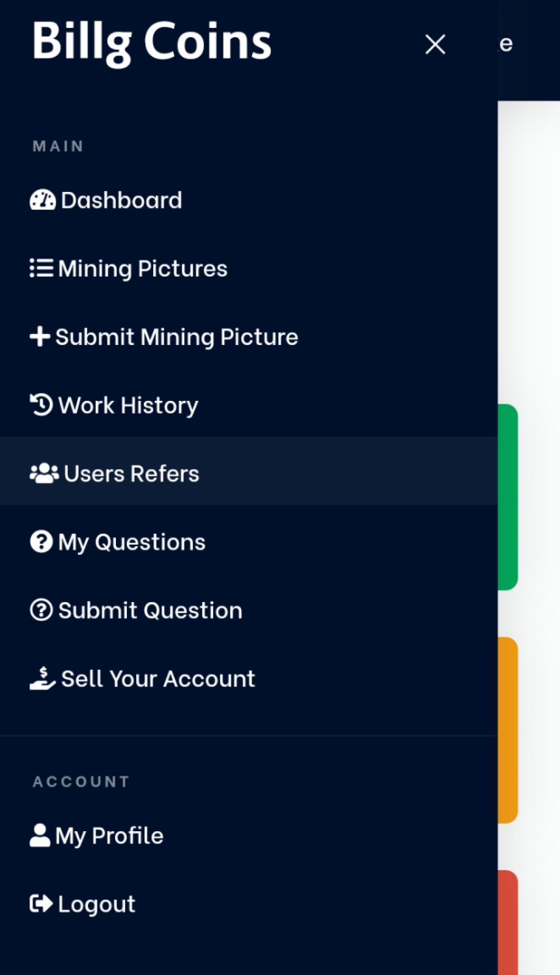Click the Dashboard speedometer icon
560x975 pixels.
click(x=42, y=200)
